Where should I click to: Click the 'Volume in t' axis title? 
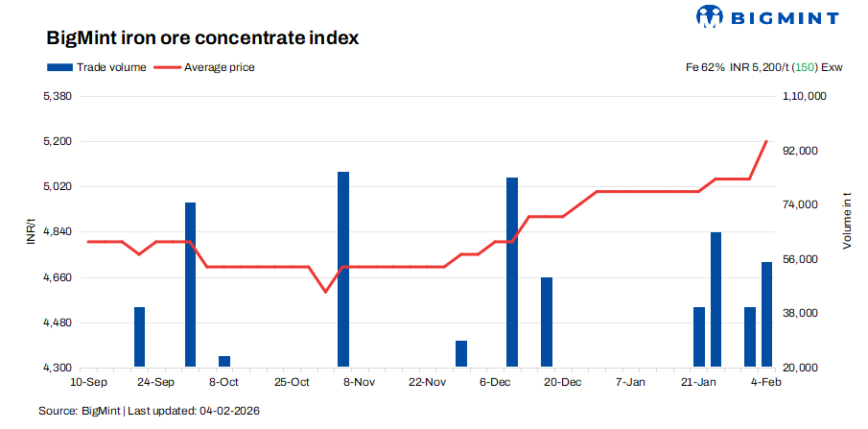(x=847, y=222)
